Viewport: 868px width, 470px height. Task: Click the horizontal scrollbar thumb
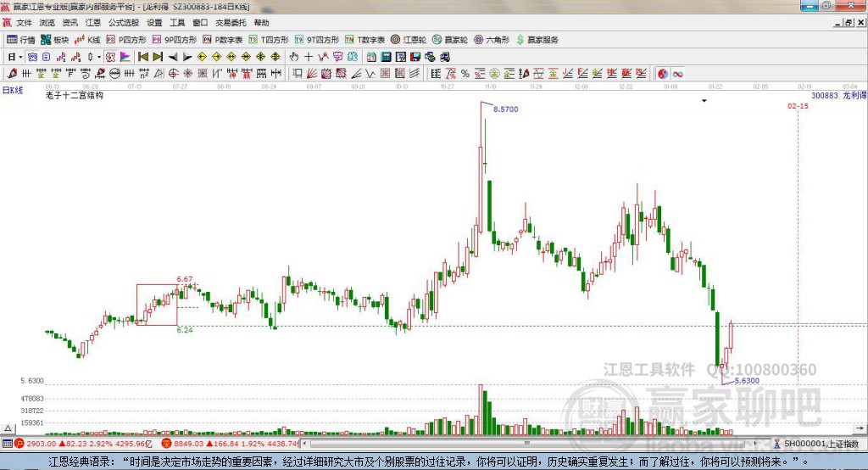point(527,444)
